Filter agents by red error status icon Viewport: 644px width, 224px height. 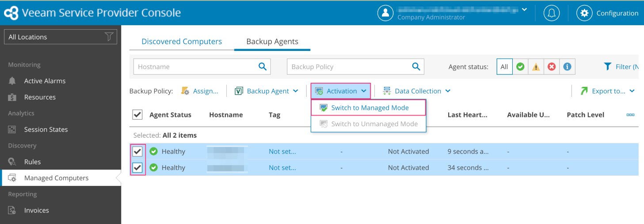551,67
